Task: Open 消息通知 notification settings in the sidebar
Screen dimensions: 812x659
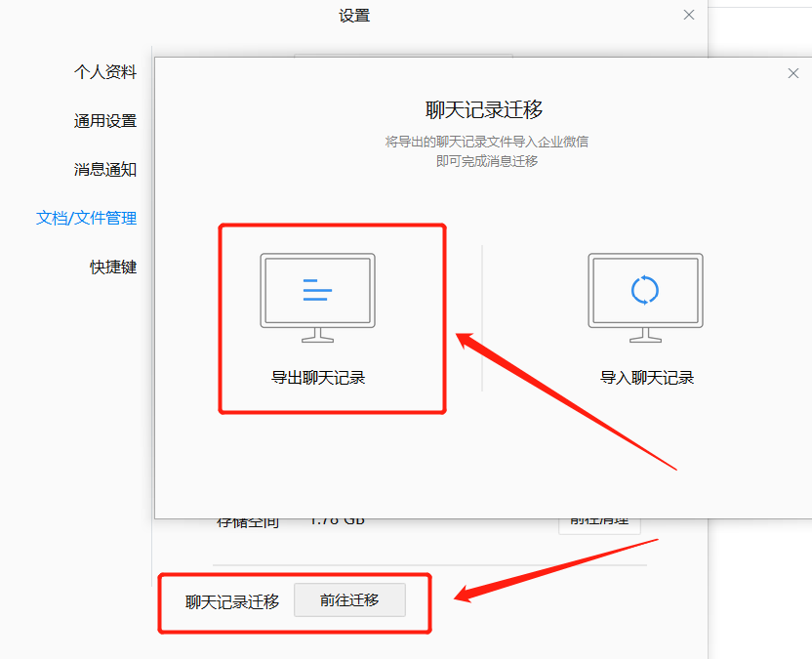Action: pos(105,169)
